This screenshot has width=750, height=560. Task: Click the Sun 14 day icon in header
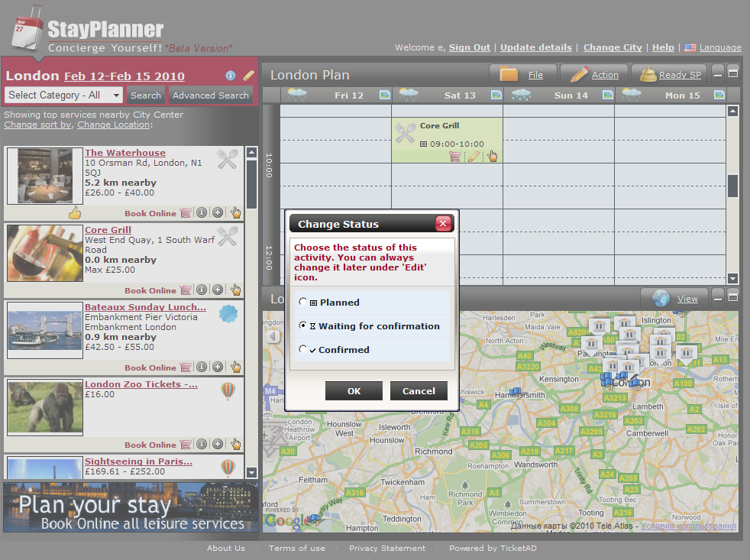(x=607, y=95)
